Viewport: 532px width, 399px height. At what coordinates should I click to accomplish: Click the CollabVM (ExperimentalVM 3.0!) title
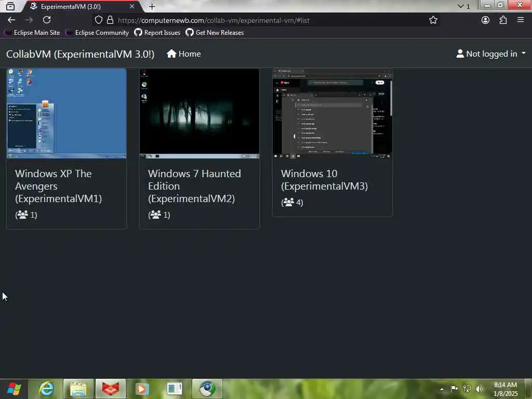click(81, 54)
